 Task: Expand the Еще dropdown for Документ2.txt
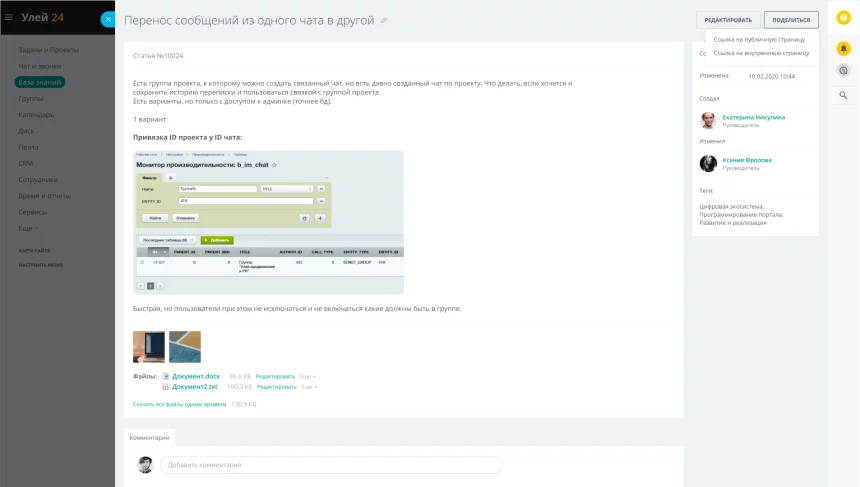(x=308, y=386)
